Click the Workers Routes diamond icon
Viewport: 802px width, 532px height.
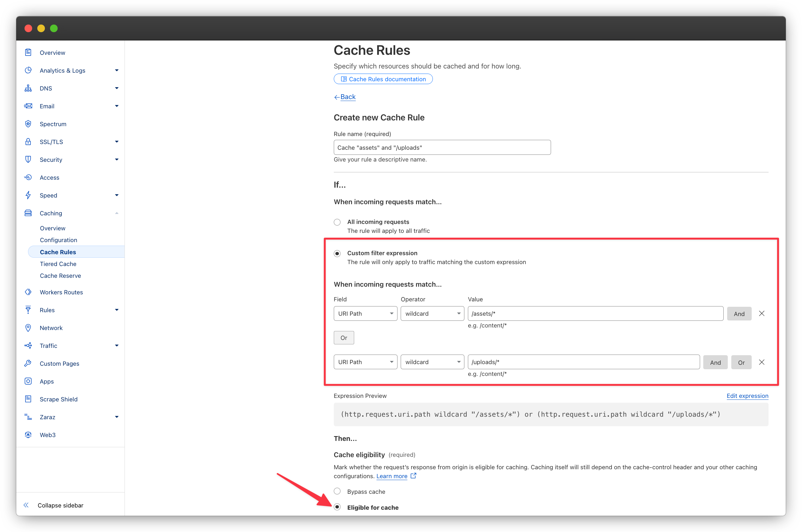pos(28,292)
